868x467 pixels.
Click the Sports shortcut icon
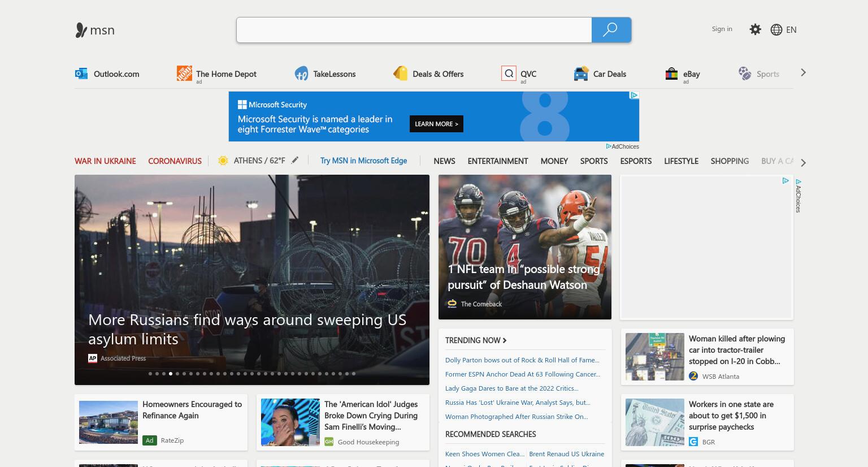pyautogui.click(x=745, y=73)
